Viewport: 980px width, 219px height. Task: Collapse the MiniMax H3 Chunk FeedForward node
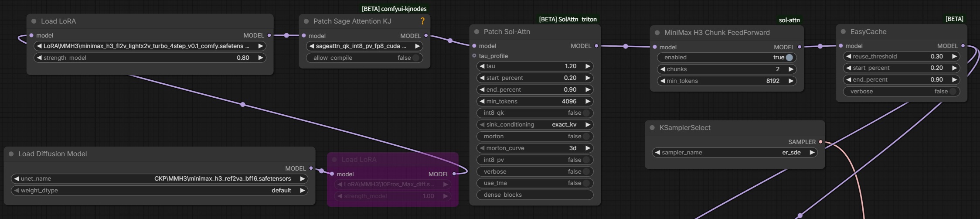click(x=657, y=32)
